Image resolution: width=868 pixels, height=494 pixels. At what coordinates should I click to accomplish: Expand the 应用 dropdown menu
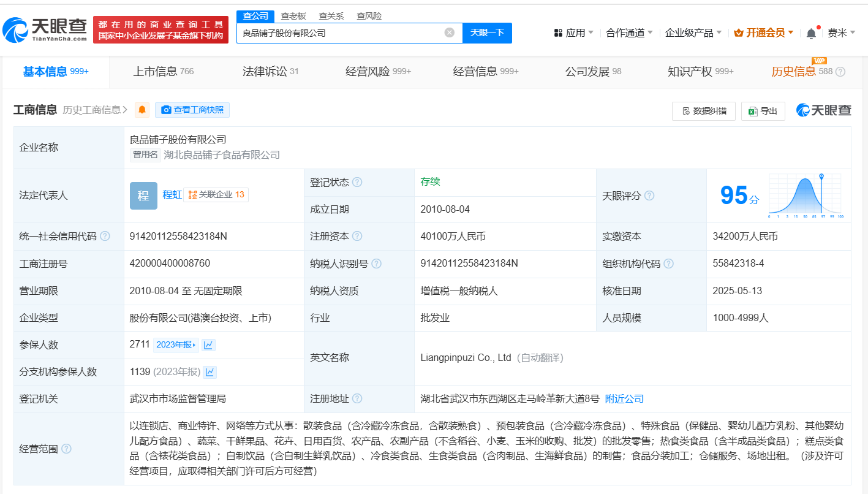[x=573, y=33]
